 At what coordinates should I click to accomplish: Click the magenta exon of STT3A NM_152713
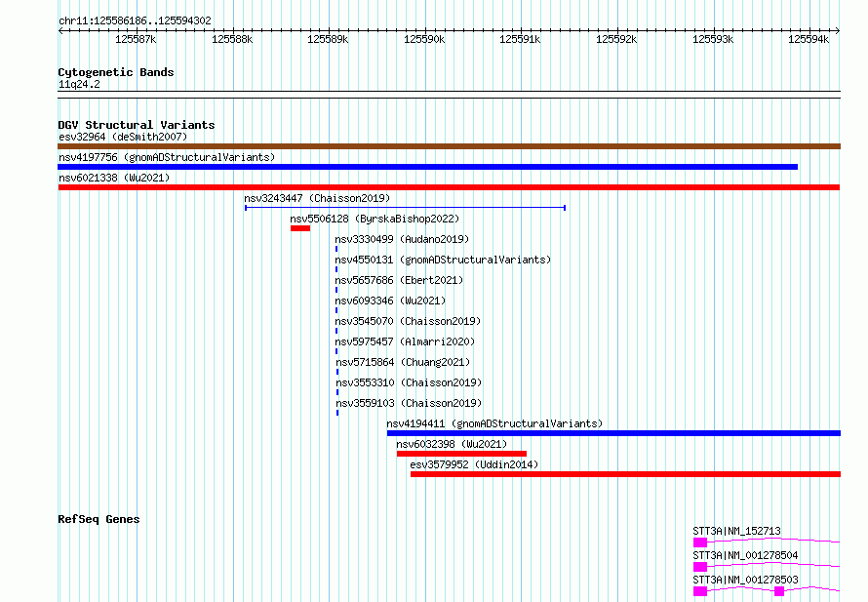click(x=700, y=542)
